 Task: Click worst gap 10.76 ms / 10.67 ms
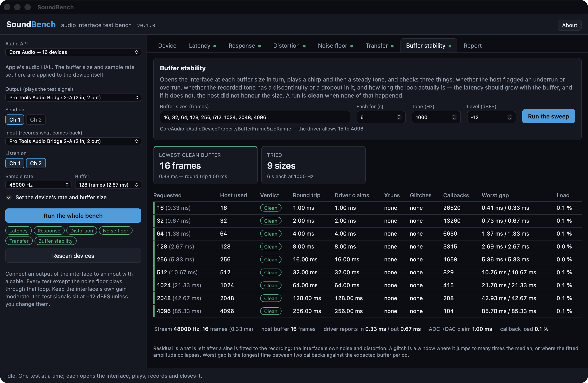(509, 272)
